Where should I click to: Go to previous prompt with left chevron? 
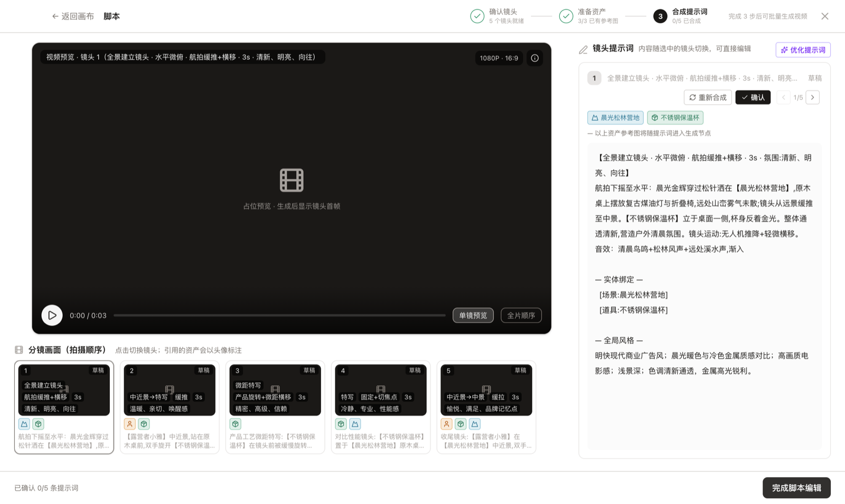784,98
